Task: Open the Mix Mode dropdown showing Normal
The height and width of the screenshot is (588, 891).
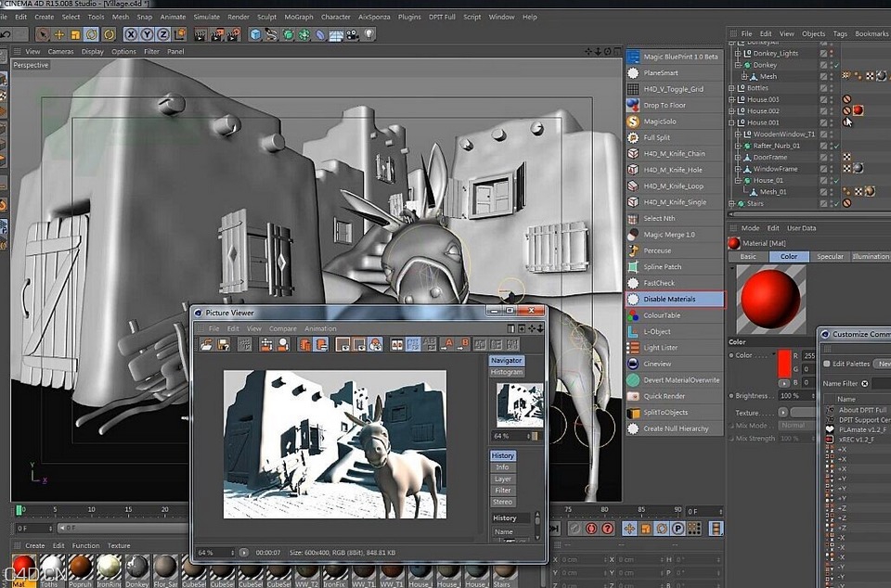Action: [x=794, y=426]
